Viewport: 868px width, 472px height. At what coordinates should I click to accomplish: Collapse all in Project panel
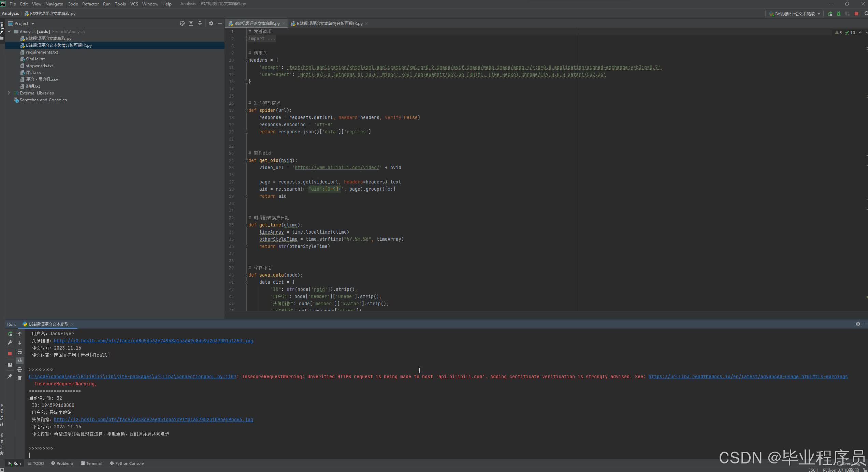[200, 24]
